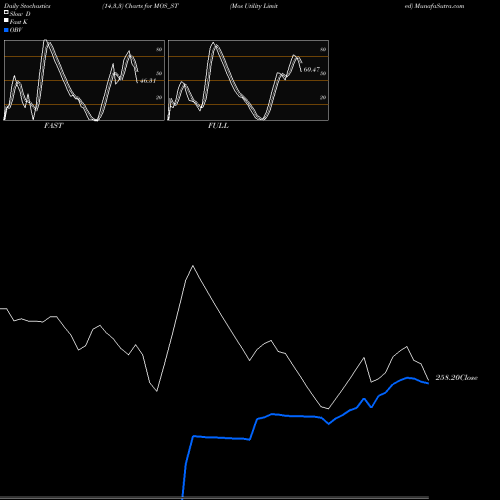
Task: Click the FAST chart label
Action: pyautogui.click(x=53, y=126)
